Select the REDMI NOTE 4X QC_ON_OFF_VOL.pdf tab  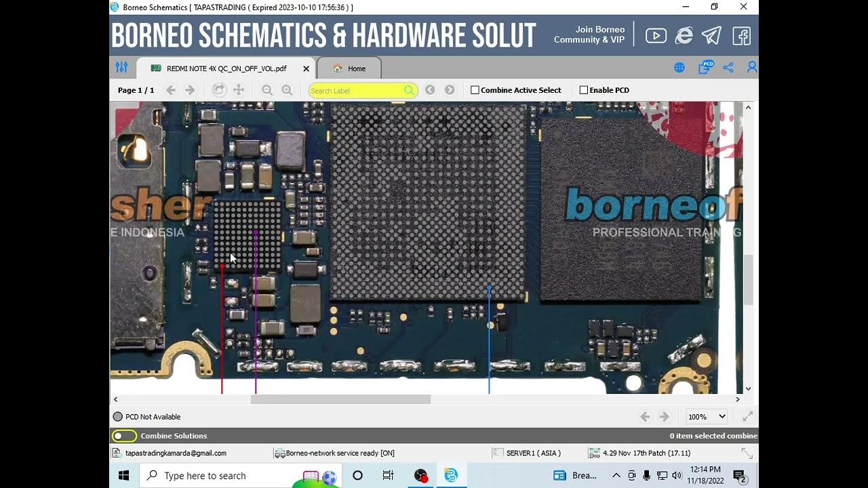[x=226, y=68]
